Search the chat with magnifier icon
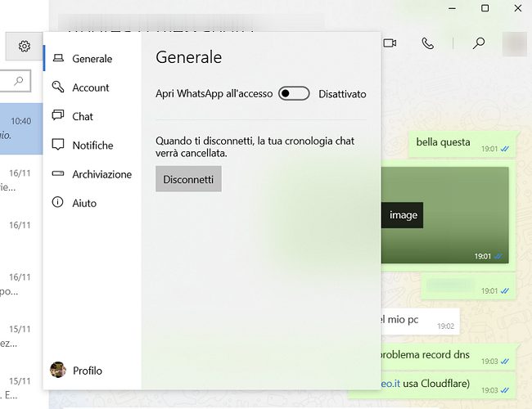532x409 pixels. pyautogui.click(x=479, y=43)
